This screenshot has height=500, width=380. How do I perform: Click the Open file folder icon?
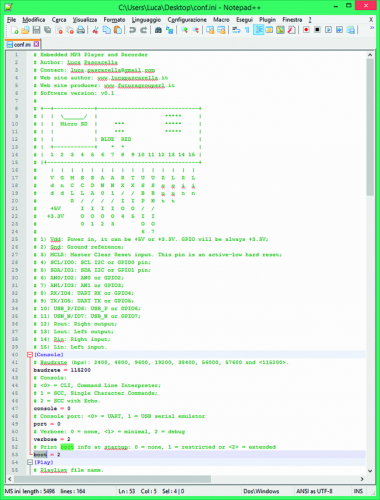pyautogui.click(x=25, y=30)
